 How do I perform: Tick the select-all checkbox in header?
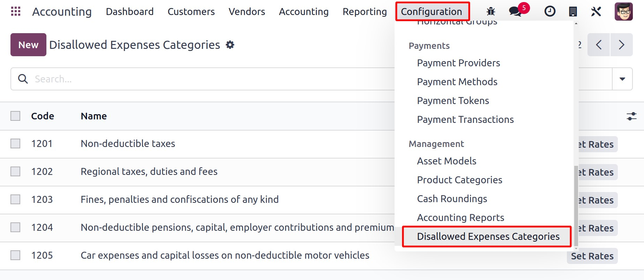(x=15, y=116)
